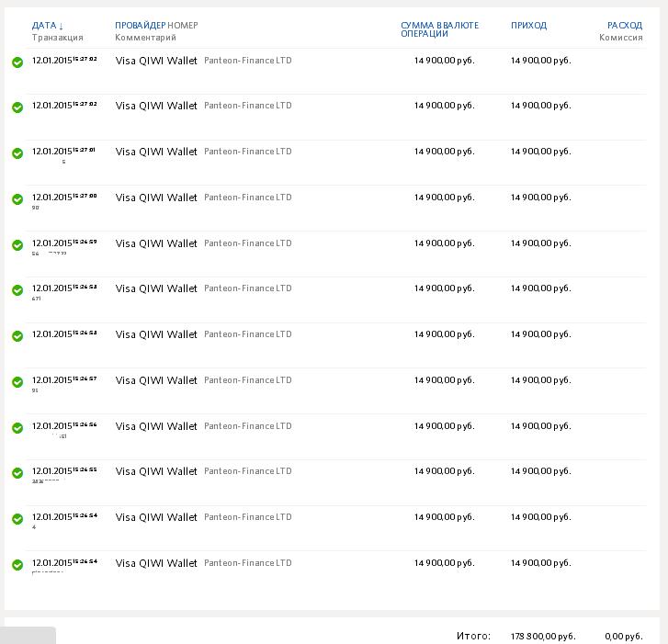This screenshot has width=668, height=644.
Task: Click the СУММА В ВАЛЮТЕ ОПЕРАЦИИ header
Action: click(439, 29)
